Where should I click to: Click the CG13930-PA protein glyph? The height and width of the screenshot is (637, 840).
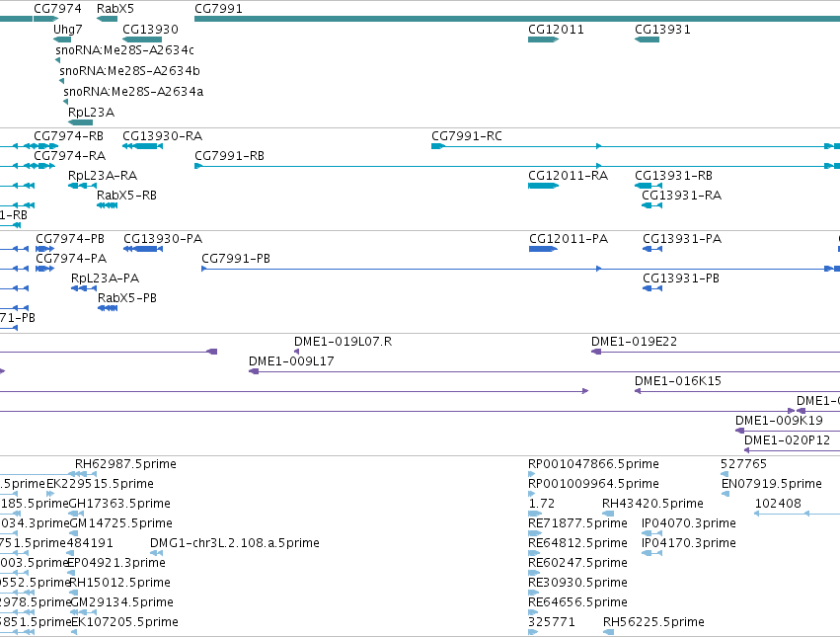(x=143, y=249)
